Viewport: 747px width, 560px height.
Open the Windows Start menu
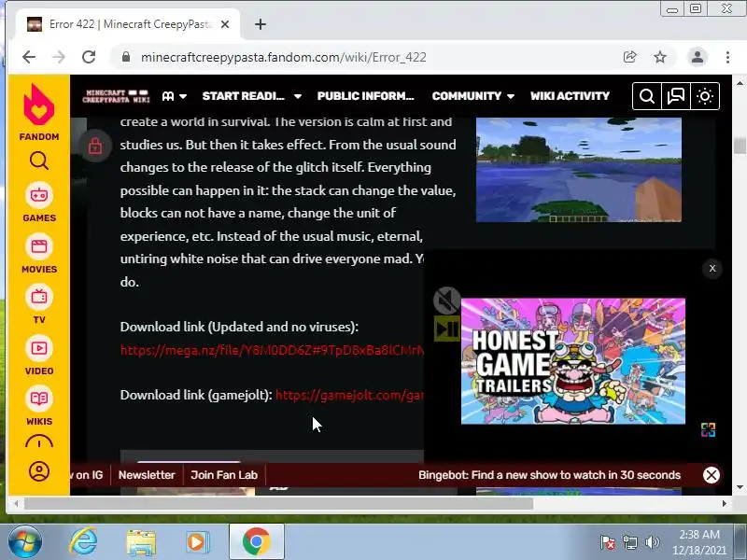[24, 542]
